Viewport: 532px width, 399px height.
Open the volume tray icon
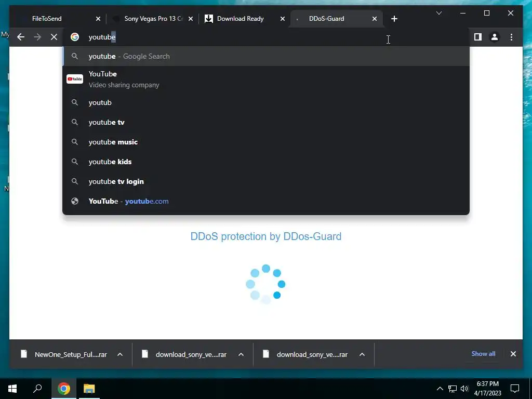(x=464, y=389)
